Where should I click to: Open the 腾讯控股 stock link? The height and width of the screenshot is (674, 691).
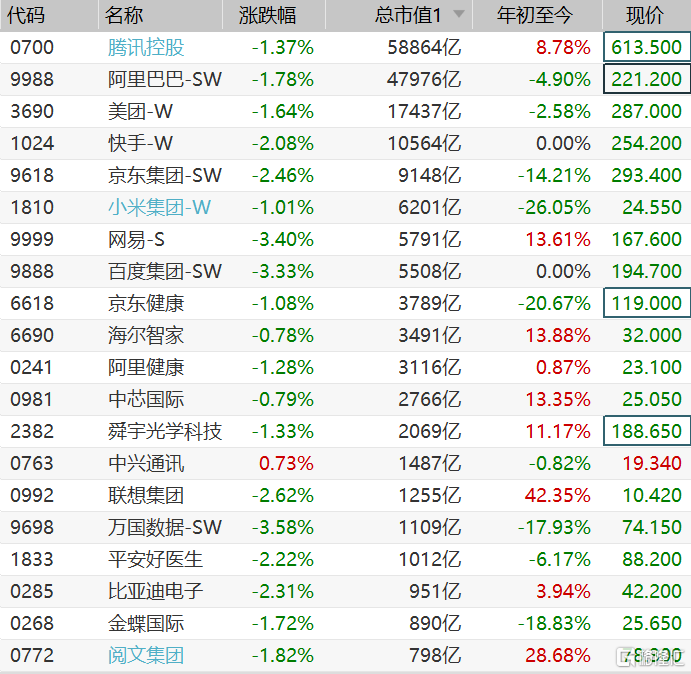click(146, 47)
